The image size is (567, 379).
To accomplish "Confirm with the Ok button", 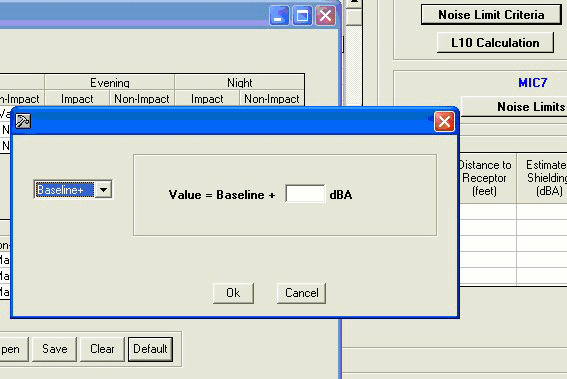I will pyautogui.click(x=233, y=293).
